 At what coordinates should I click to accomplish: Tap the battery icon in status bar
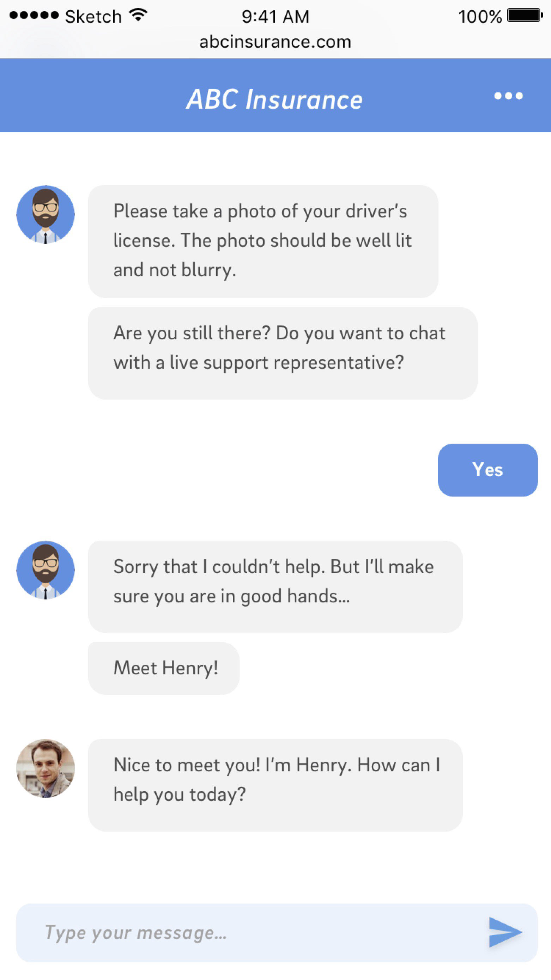tap(525, 16)
